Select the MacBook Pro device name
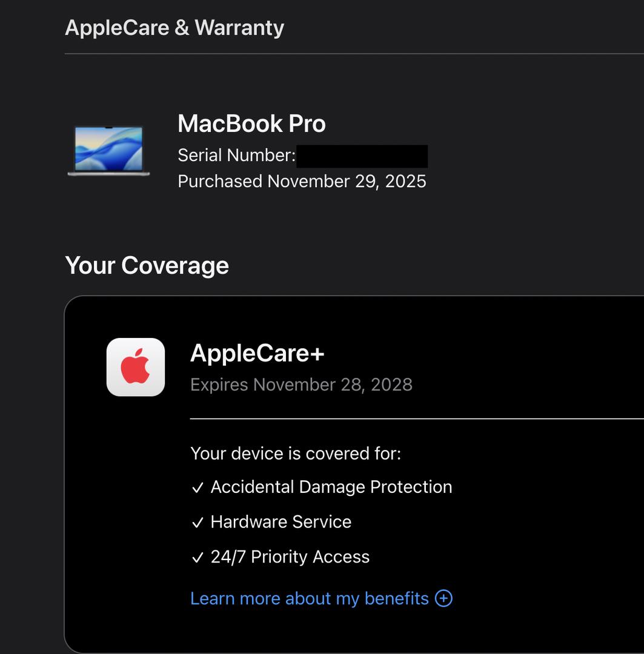This screenshot has height=654, width=644. pos(251,124)
